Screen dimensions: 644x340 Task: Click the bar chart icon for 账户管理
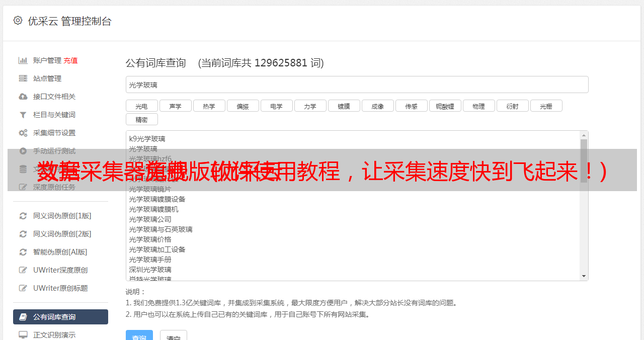click(x=23, y=60)
